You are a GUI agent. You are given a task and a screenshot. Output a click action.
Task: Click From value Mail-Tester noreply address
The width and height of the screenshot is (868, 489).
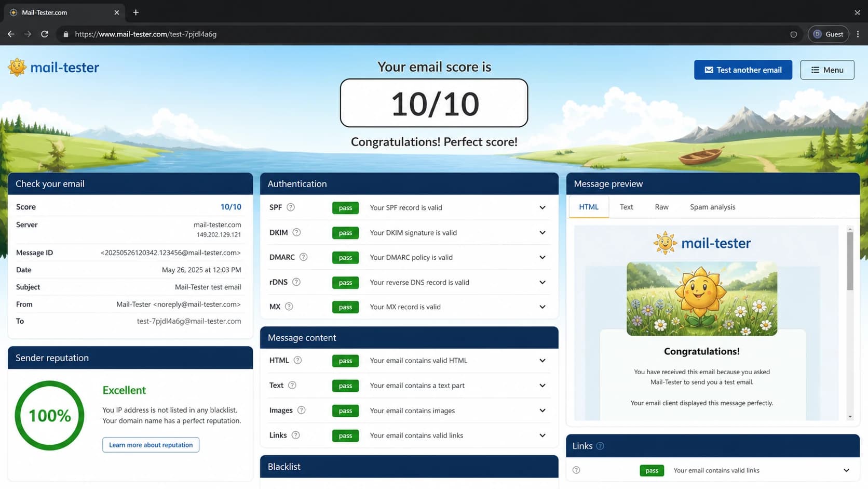click(179, 304)
